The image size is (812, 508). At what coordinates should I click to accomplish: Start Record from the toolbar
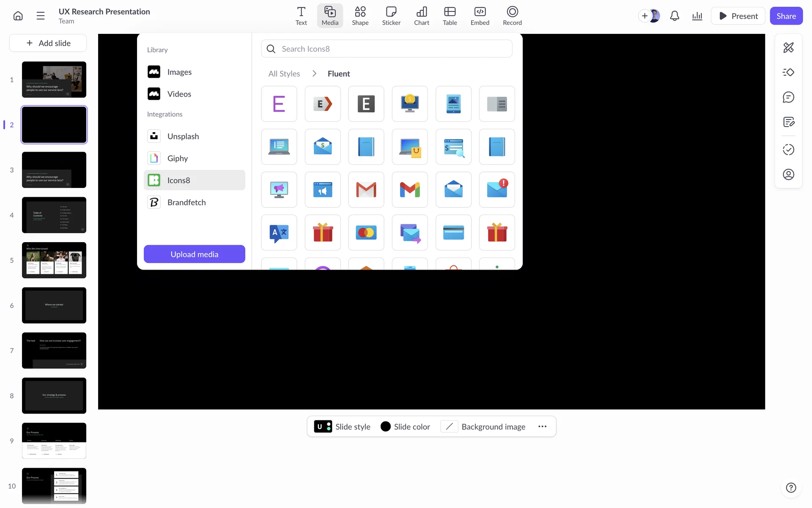[x=512, y=16]
